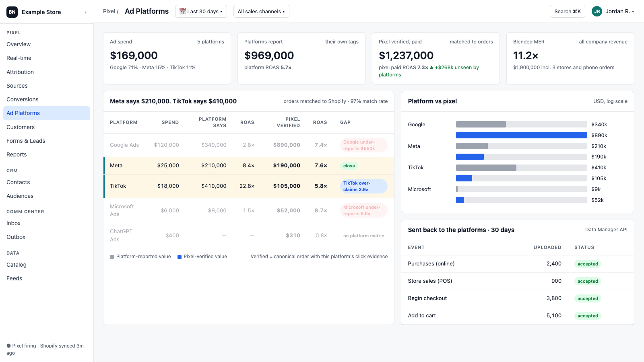Click the TikTok platform-reported $410k grey bar

click(x=486, y=167)
